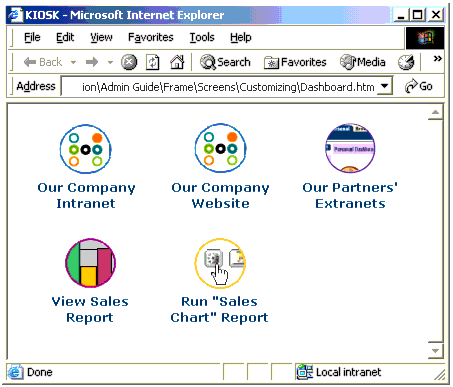Click the scrollbar up arrow
Viewport: 453px width, 387px height.
(435, 113)
